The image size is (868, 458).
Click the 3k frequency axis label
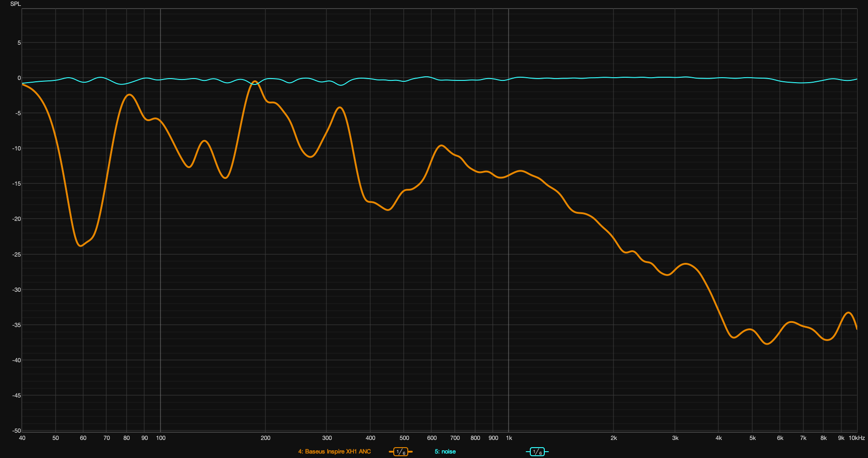pyautogui.click(x=675, y=438)
